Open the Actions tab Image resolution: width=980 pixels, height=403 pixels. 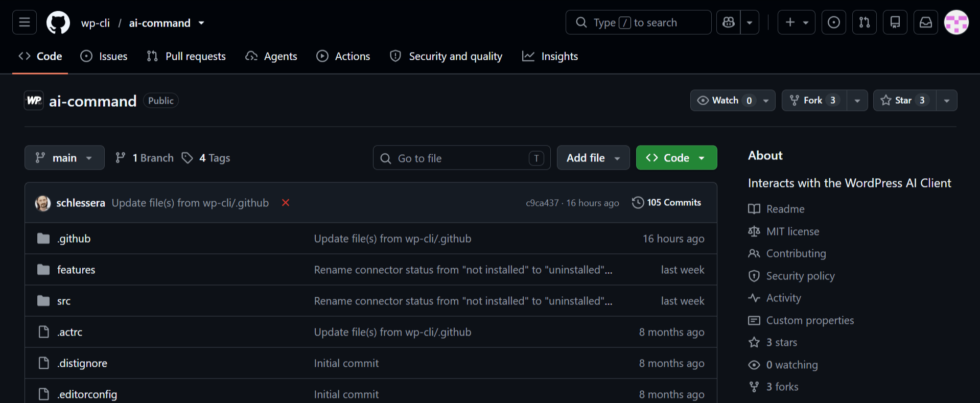tap(343, 56)
